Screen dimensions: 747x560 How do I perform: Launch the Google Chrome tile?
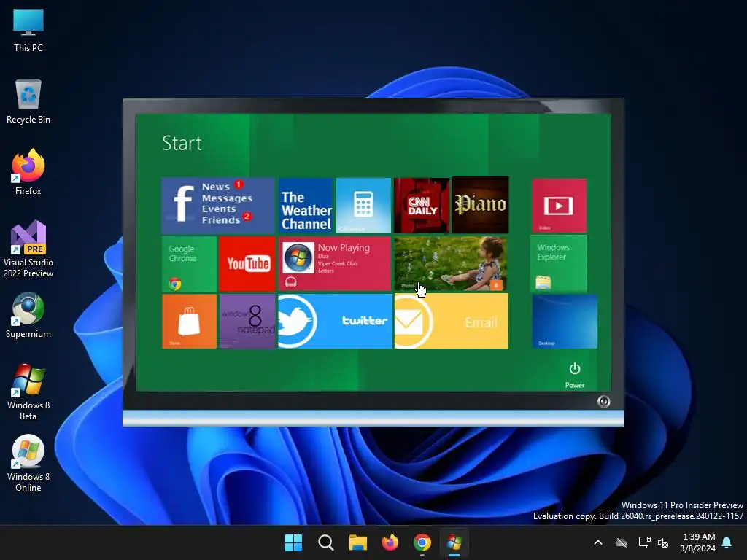click(190, 264)
